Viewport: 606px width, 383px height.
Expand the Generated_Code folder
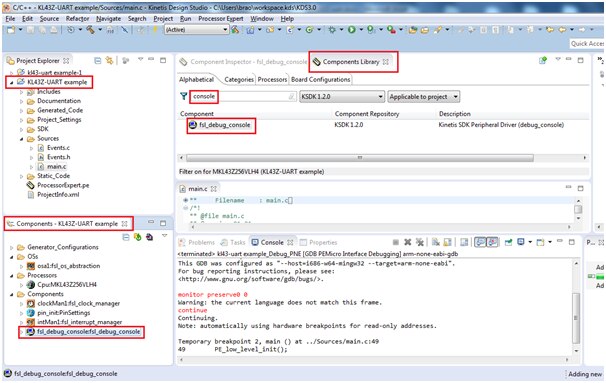[22, 111]
